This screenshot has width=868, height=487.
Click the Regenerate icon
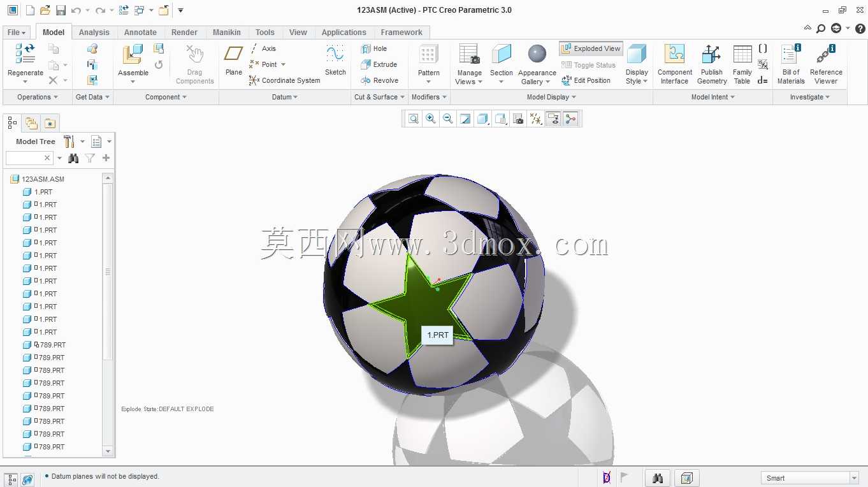25,54
